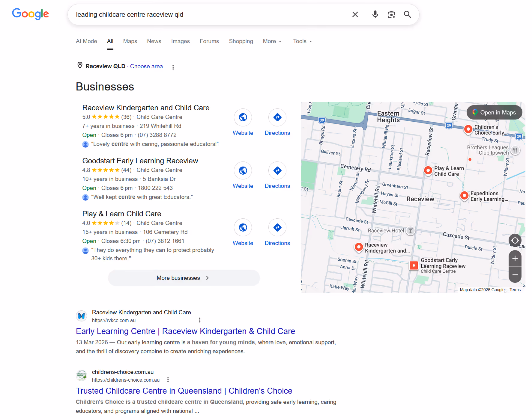Expand the More search filters dropdown
This screenshot has height=420, width=532.
272,41
